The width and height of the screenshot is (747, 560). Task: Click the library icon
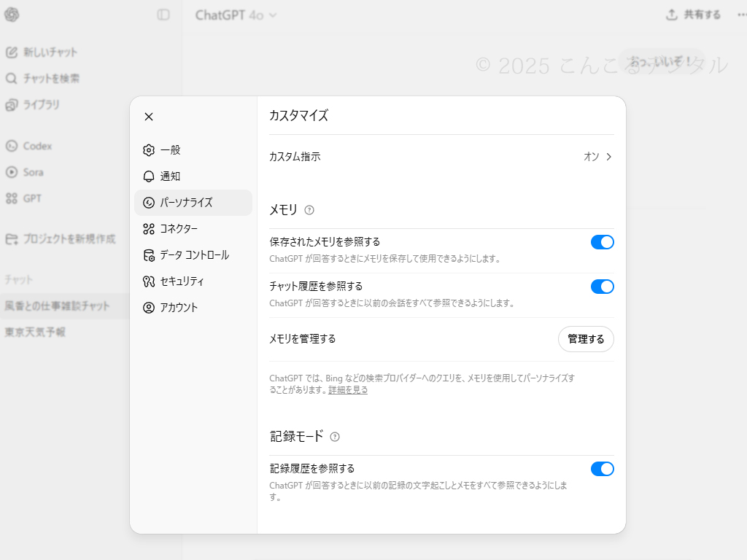pyautogui.click(x=12, y=105)
